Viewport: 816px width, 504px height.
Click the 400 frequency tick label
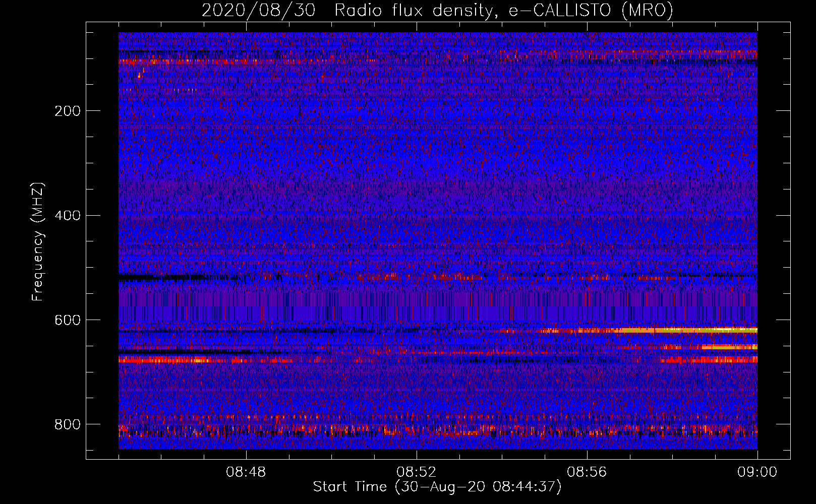coord(67,216)
